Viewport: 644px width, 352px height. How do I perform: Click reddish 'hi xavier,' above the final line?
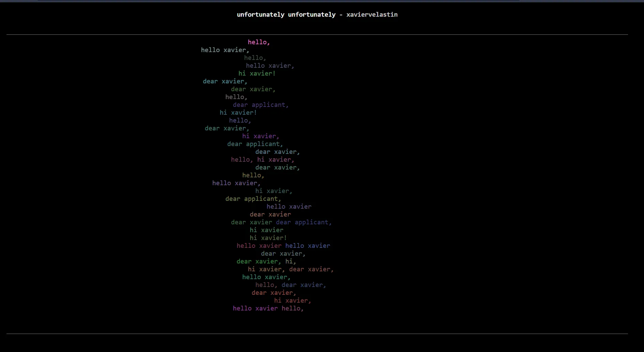pyautogui.click(x=293, y=301)
